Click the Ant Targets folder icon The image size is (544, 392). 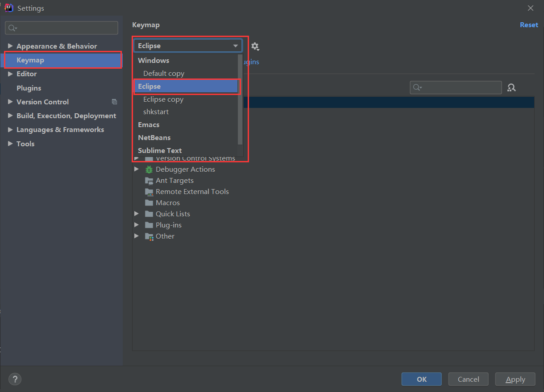[x=149, y=181]
